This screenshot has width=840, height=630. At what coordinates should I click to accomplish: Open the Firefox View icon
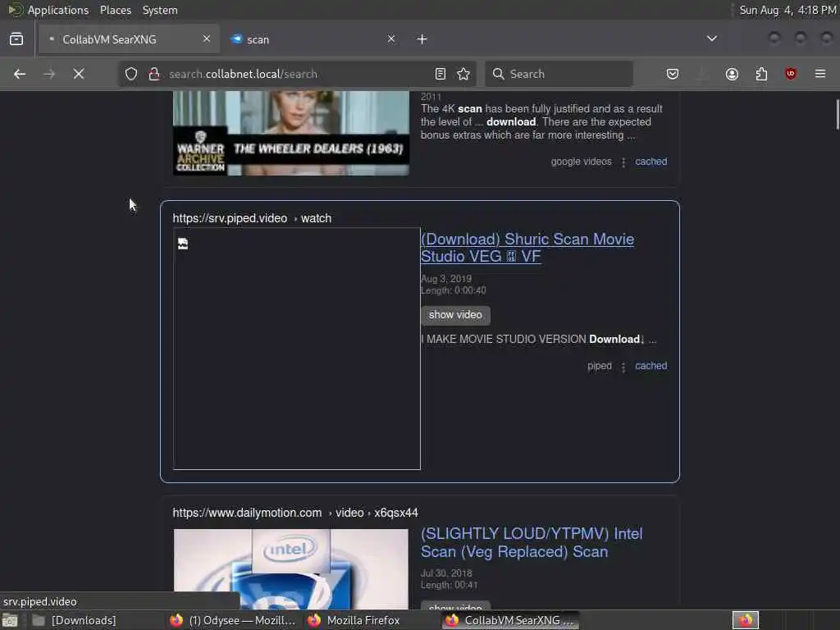click(x=16, y=39)
